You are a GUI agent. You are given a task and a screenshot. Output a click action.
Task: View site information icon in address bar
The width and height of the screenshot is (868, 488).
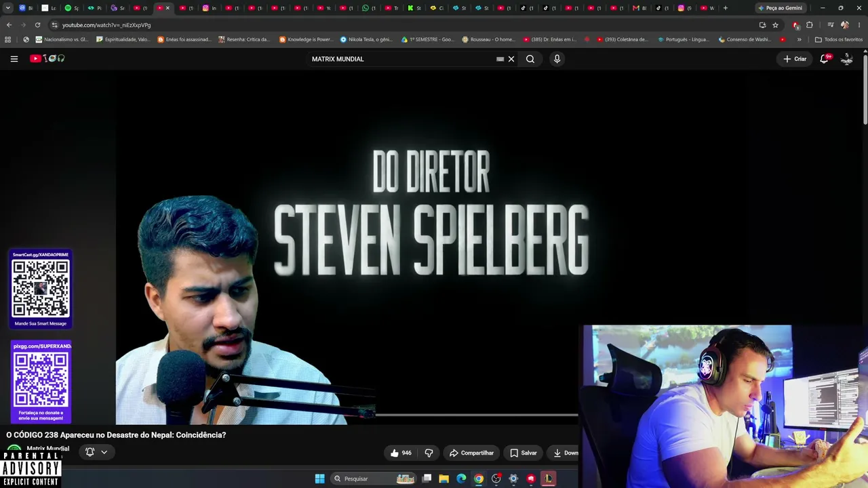tap(54, 25)
